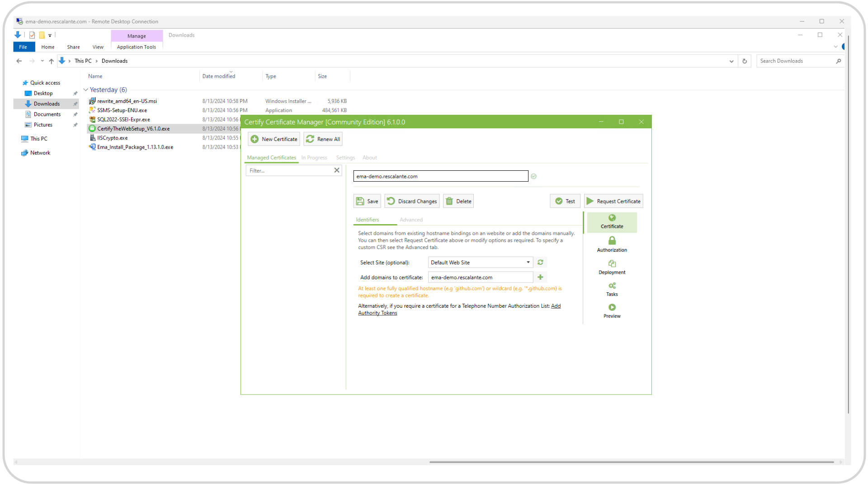
Task: Refresh the site list icon
Action: (x=540, y=262)
